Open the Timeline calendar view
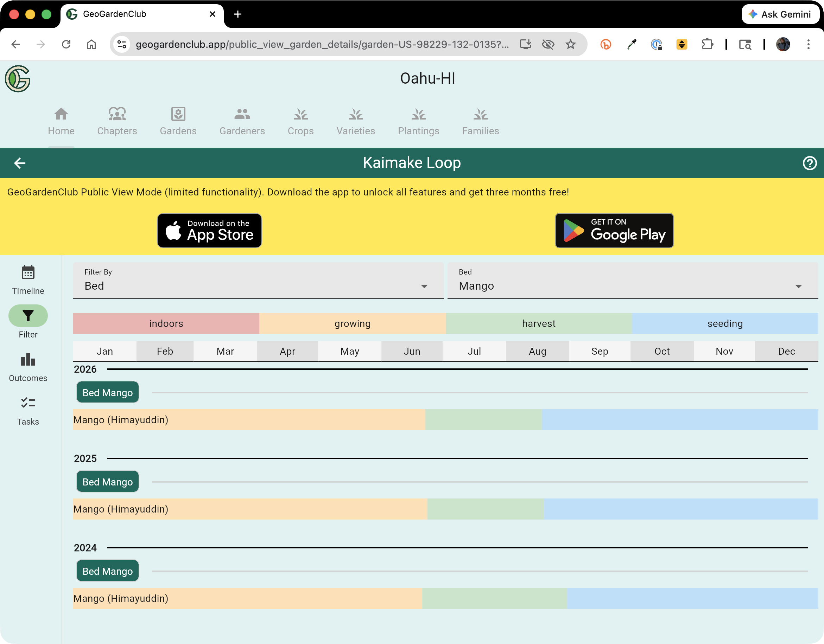Image resolution: width=824 pixels, height=644 pixels. (x=28, y=279)
